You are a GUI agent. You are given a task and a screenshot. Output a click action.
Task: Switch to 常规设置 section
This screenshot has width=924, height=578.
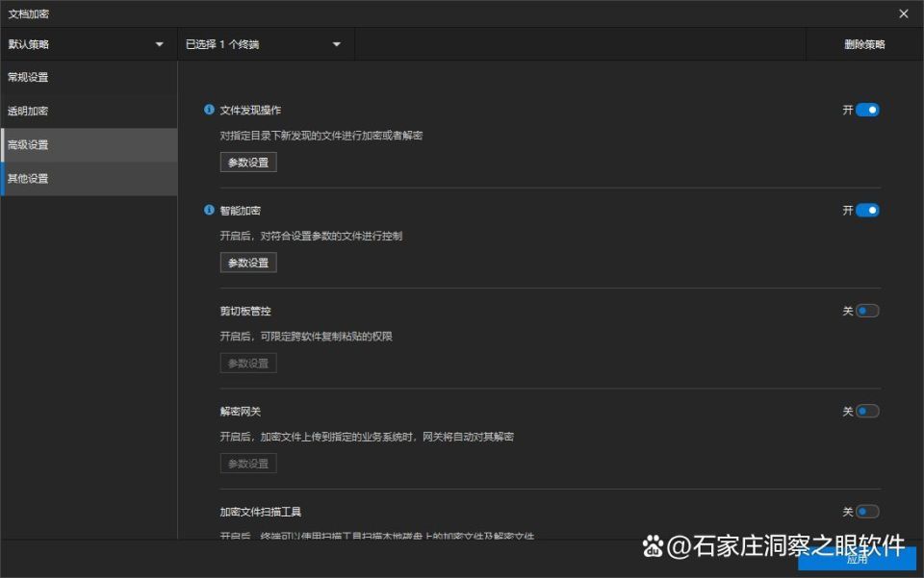(x=89, y=77)
